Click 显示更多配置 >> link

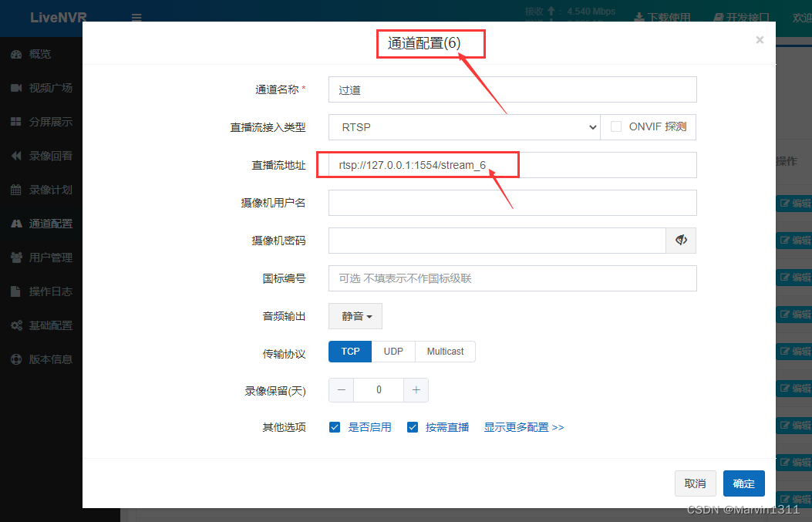click(x=524, y=427)
